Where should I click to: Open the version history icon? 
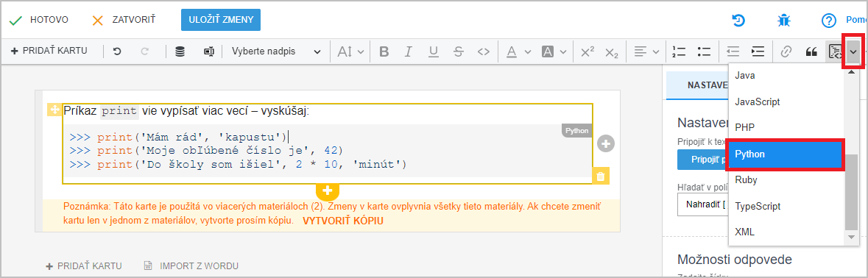738,21
